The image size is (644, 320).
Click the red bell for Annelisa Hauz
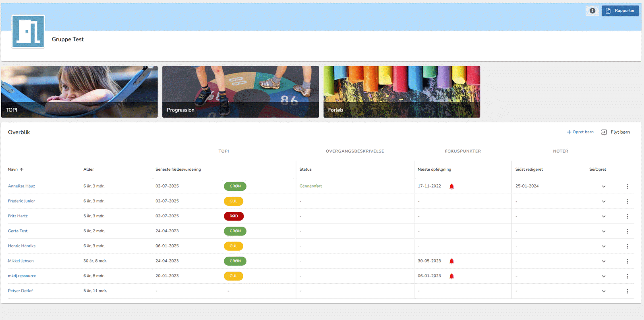(451, 186)
